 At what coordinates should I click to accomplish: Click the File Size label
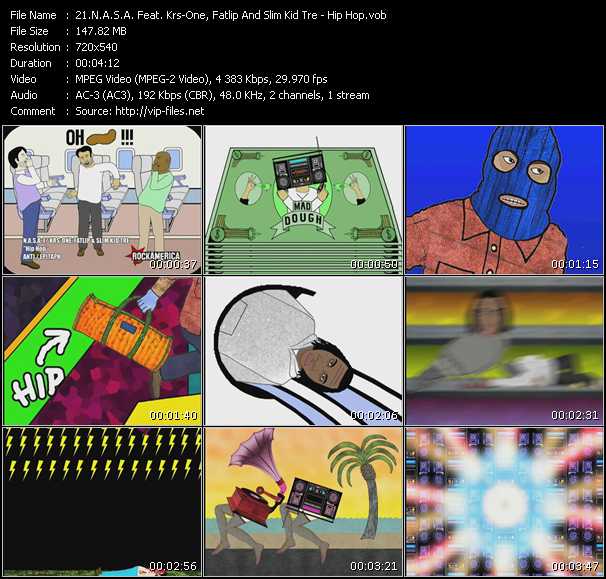point(29,31)
